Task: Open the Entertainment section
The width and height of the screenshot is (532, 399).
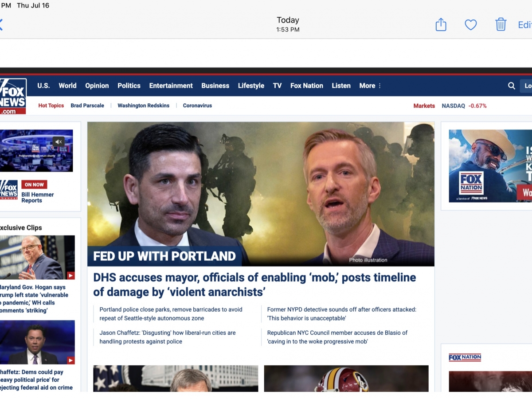Action: pos(171,86)
